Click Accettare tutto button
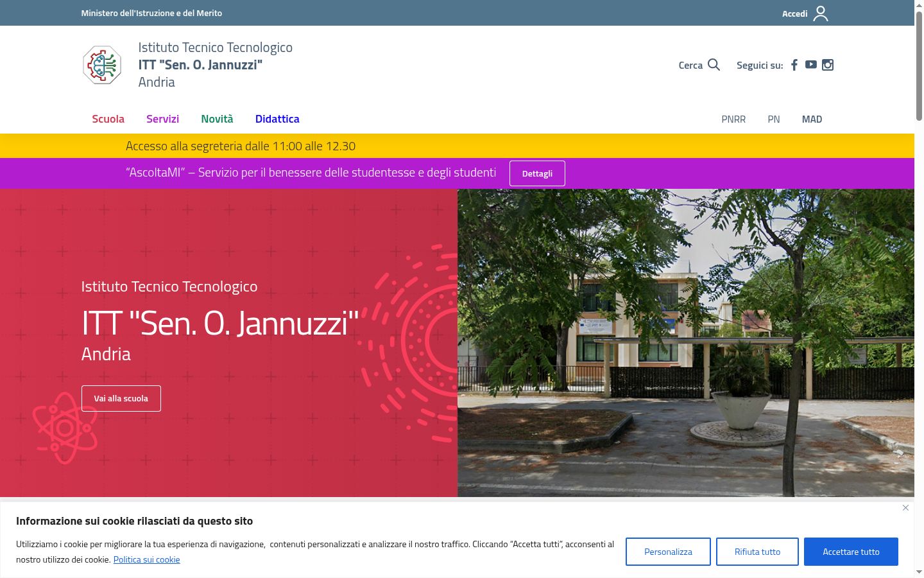This screenshot has height=578, width=924. click(x=851, y=552)
